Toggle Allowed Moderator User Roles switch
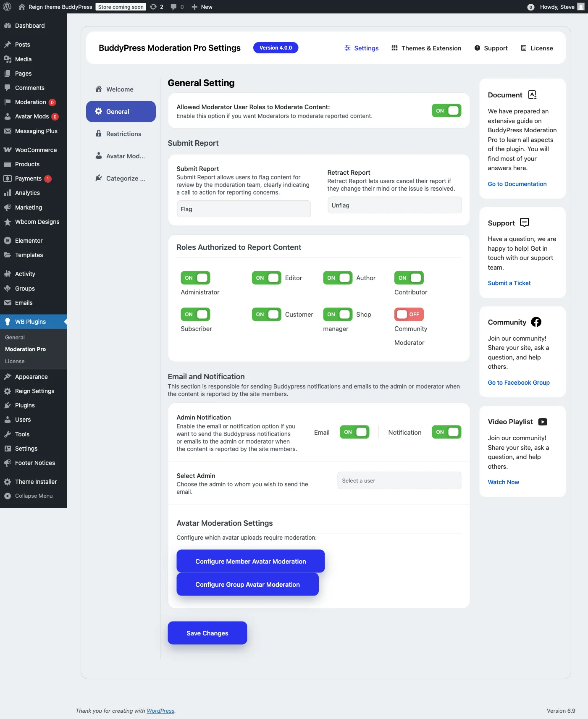Viewport: 588px width, 719px height. pos(446,110)
